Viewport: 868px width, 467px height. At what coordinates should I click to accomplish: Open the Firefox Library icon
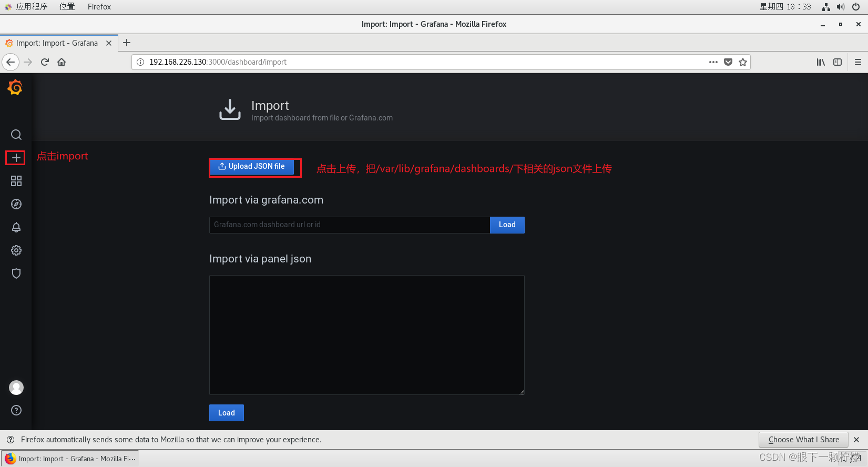click(x=821, y=62)
